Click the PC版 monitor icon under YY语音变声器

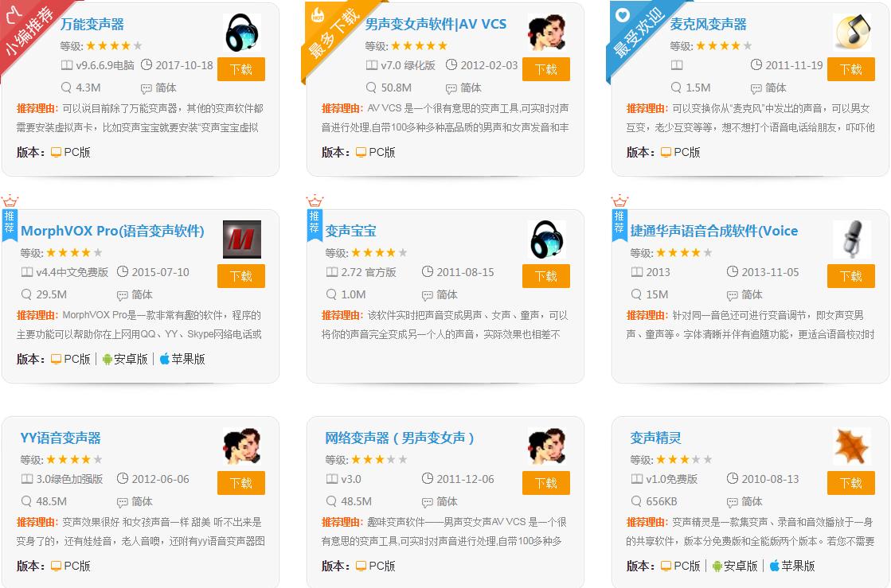click(56, 566)
